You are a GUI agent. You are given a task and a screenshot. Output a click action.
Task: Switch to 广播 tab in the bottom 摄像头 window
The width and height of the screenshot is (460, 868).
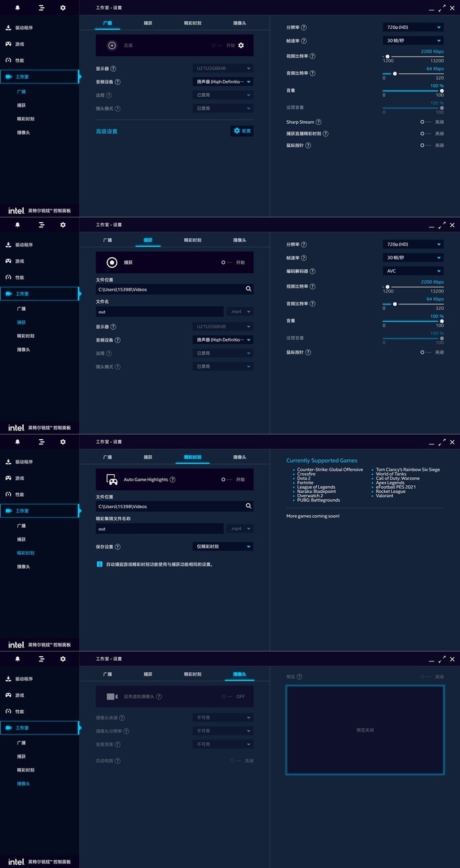108,674
